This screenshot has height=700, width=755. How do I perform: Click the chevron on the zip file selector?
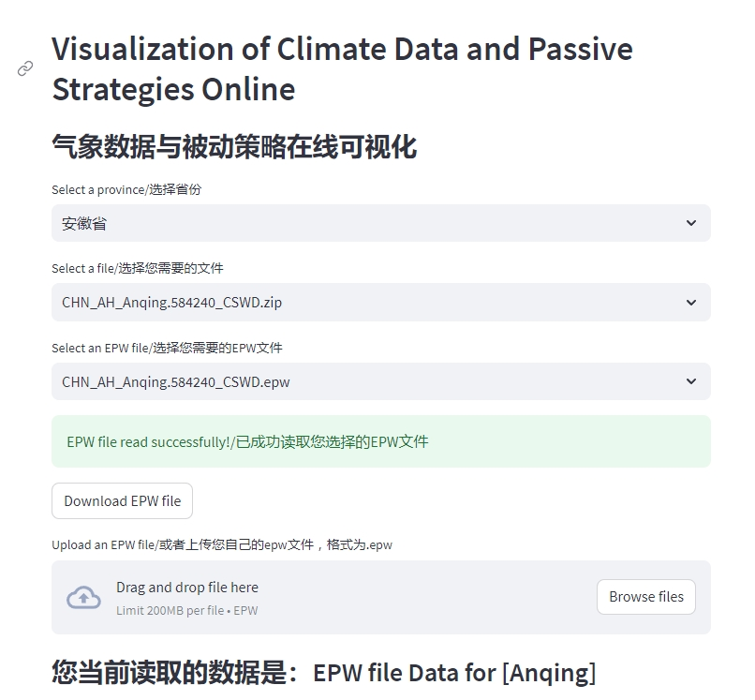691,303
